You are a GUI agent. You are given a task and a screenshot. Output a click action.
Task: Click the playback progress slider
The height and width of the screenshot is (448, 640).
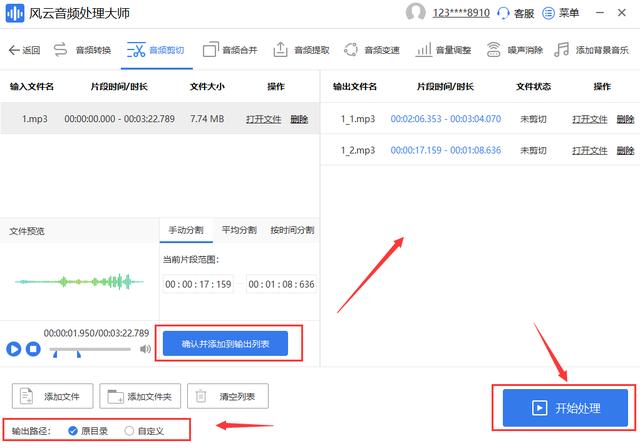[90, 349]
